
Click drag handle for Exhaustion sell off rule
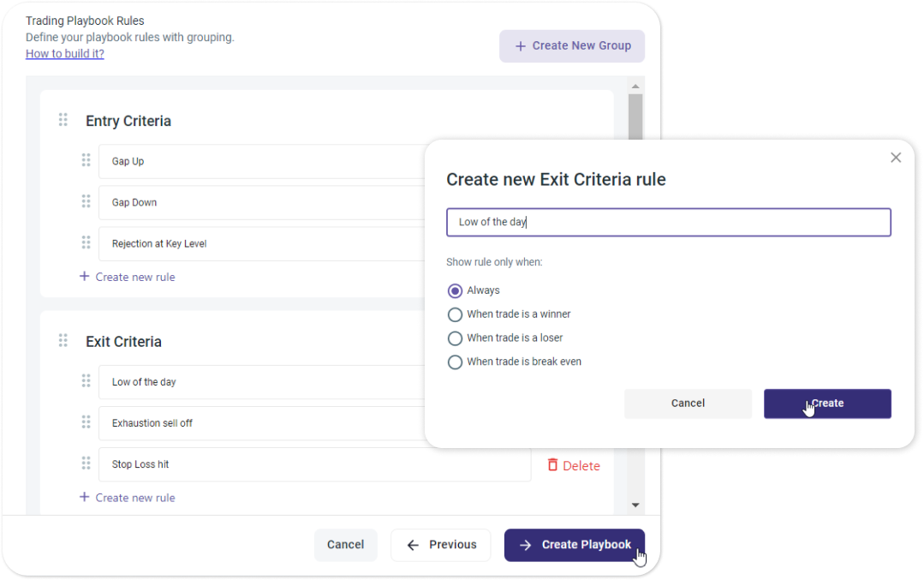[x=86, y=422]
